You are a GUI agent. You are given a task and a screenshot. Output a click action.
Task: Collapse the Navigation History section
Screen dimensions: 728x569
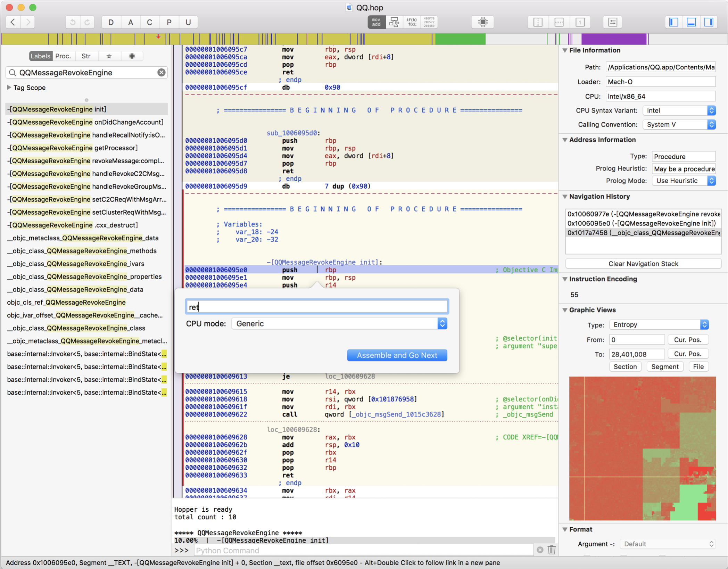565,197
